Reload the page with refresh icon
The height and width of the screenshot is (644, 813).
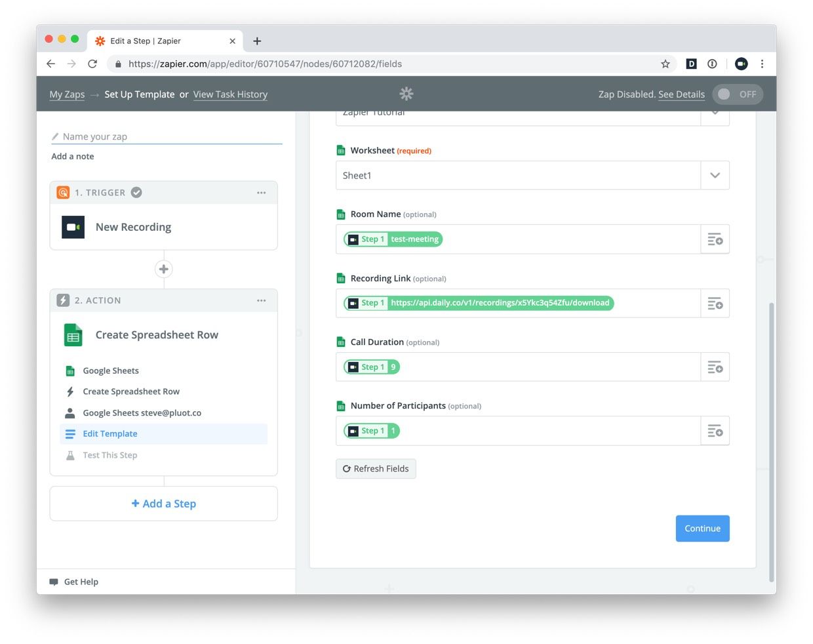click(92, 64)
